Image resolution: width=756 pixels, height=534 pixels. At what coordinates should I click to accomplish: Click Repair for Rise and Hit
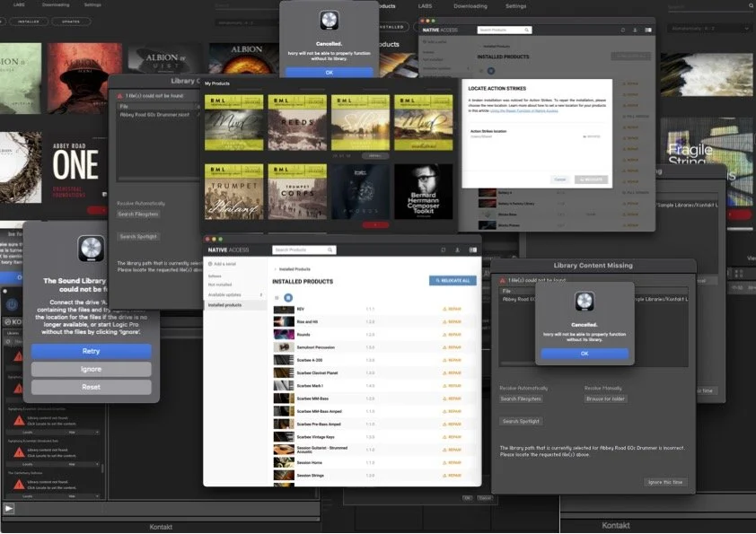(453, 321)
